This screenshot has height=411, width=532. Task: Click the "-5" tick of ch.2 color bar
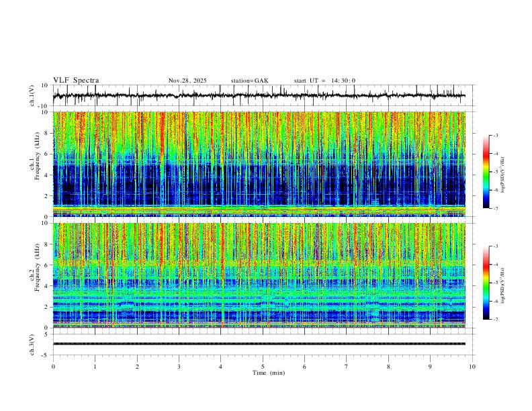point(495,283)
